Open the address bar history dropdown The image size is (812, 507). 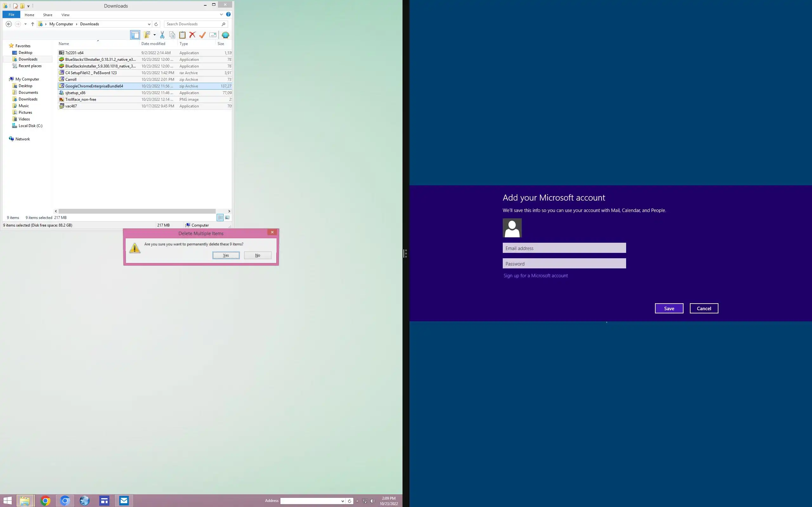coord(149,24)
